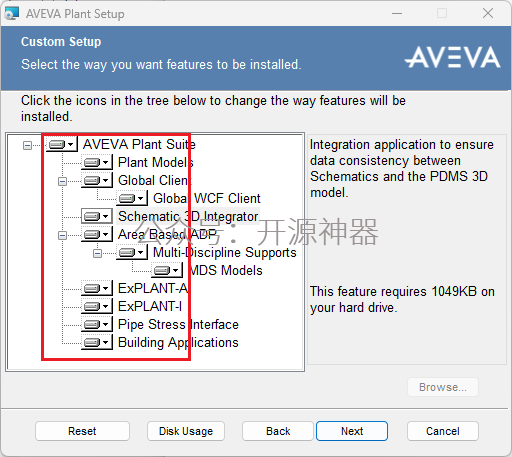Select the Pipe Stress Interface tree label

pos(178,324)
